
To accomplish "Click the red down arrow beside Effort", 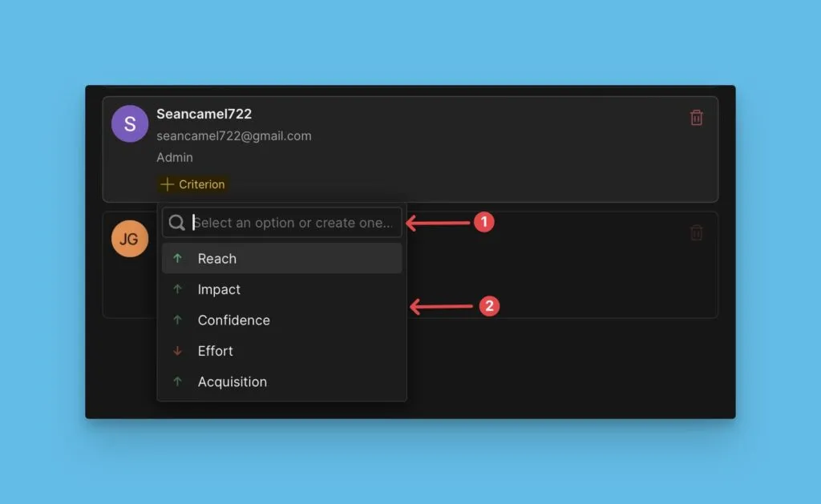I will (178, 351).
